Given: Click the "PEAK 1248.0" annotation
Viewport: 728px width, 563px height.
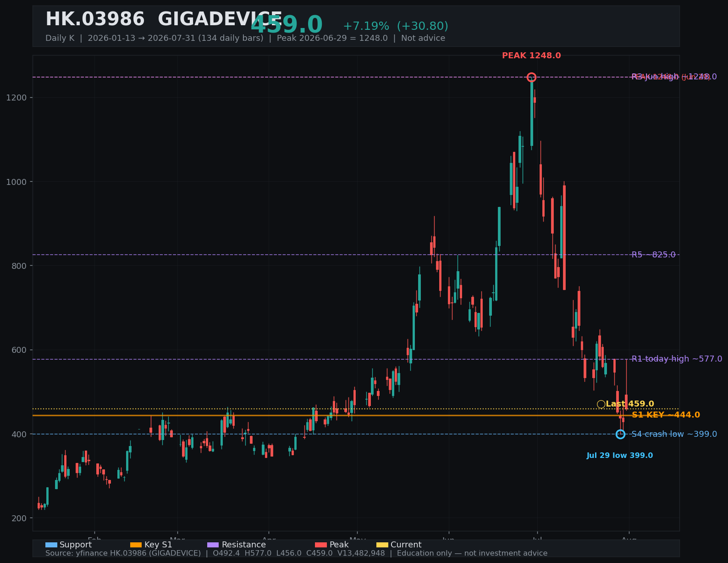Looking at the screenshot, I should click(531, 56).
